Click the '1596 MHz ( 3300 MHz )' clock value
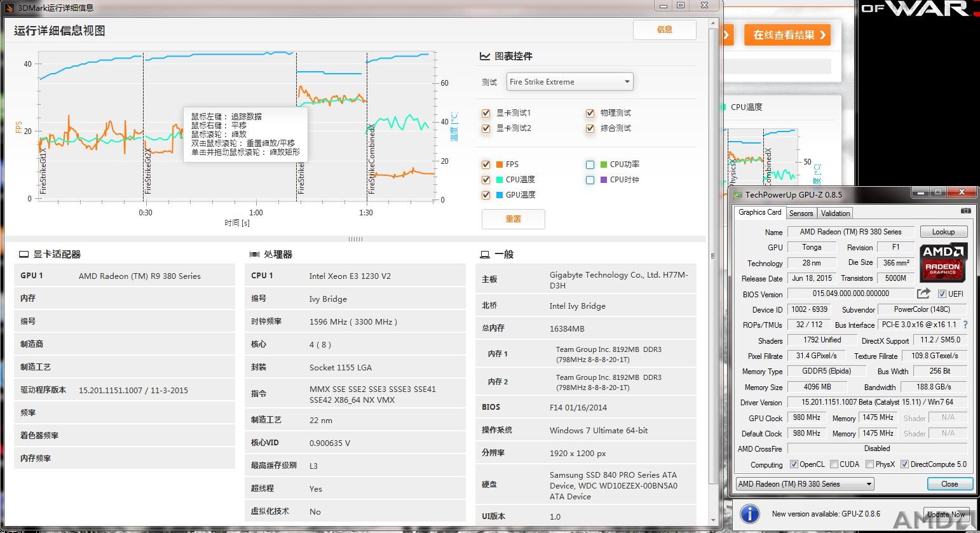The image size is (980, 533). coord(353,321)
